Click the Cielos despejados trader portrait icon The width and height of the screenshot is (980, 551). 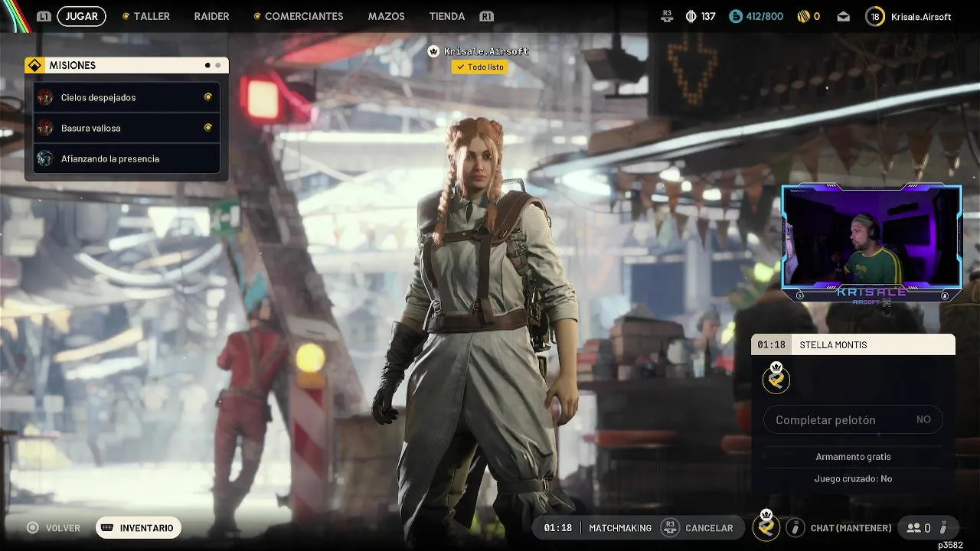tap(45, 97)
